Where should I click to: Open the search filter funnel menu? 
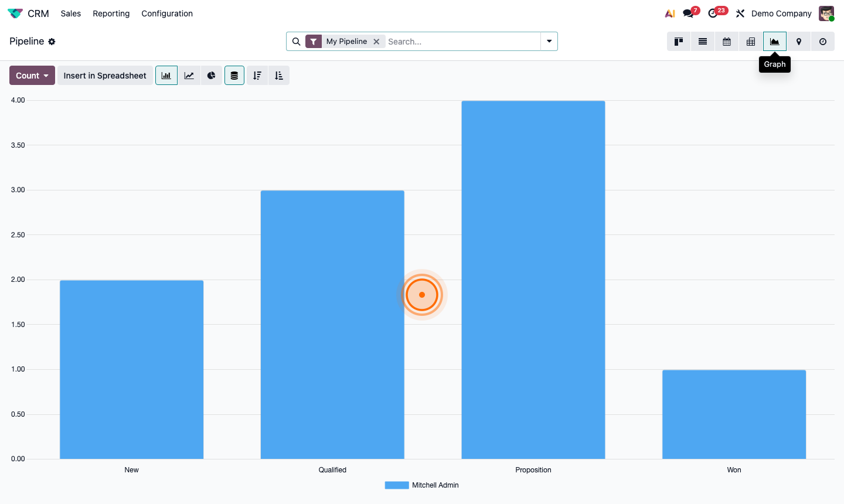[x=314, y=41]
